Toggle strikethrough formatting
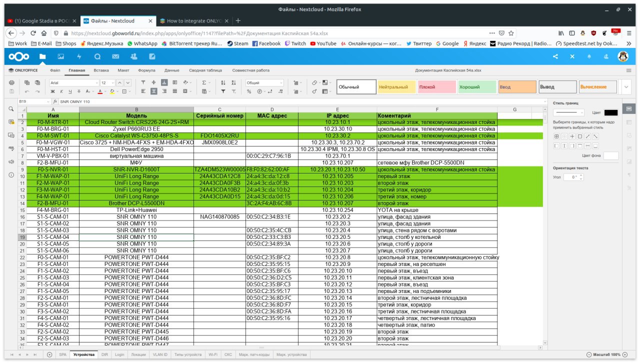This screenshot has width=640, height=364. coord(79,91)
